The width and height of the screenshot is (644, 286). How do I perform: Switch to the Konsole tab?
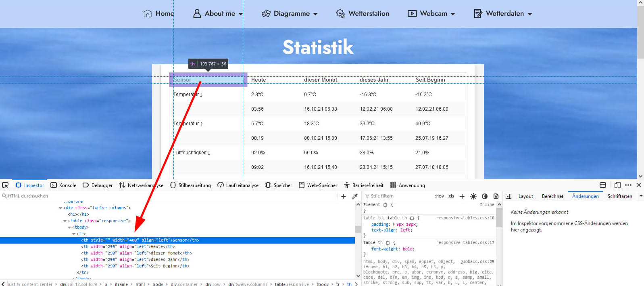pyautogui.click(x=63, y=185)
